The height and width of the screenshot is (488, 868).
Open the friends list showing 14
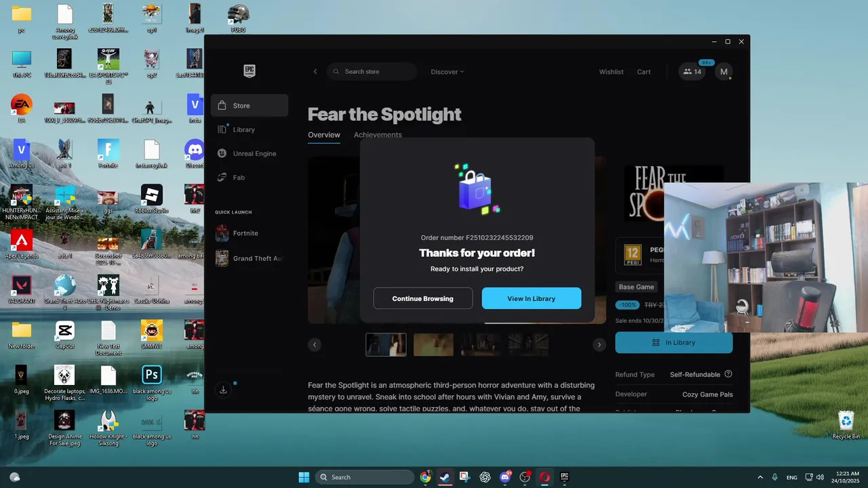(692, 72)
